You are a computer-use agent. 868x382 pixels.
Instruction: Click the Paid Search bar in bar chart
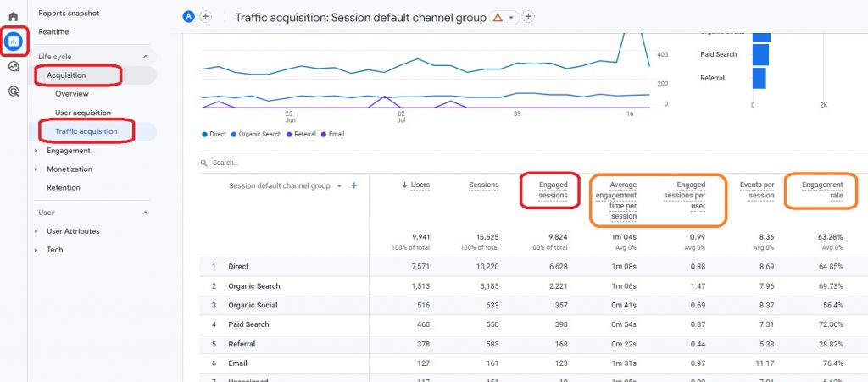pyautogui.click(x=760, y=55)
